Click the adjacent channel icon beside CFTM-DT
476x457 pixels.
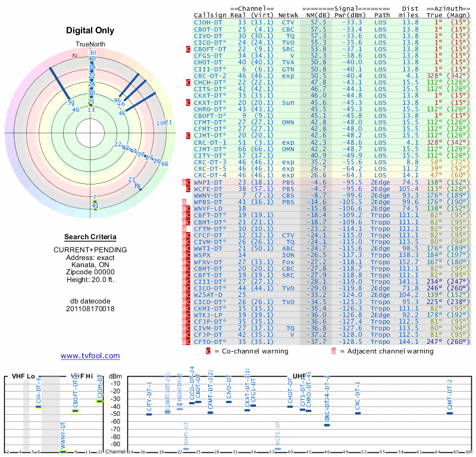[184, 228]
